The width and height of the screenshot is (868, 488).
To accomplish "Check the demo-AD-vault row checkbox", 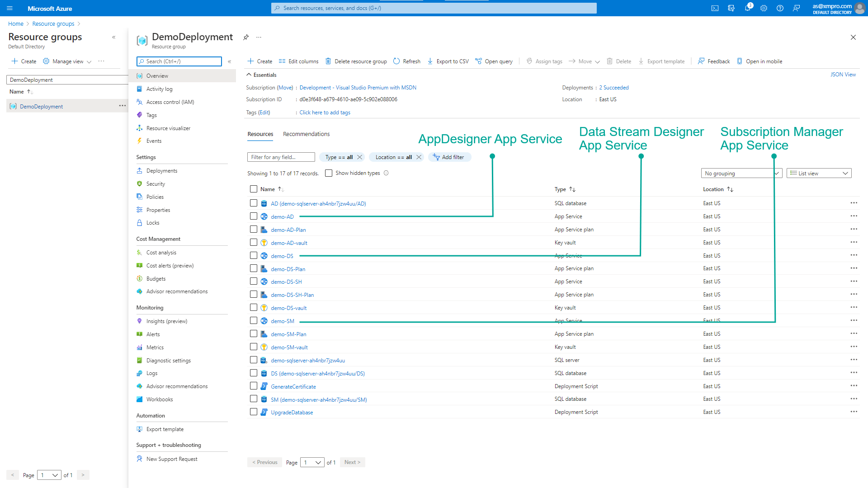I will [254, 242].
